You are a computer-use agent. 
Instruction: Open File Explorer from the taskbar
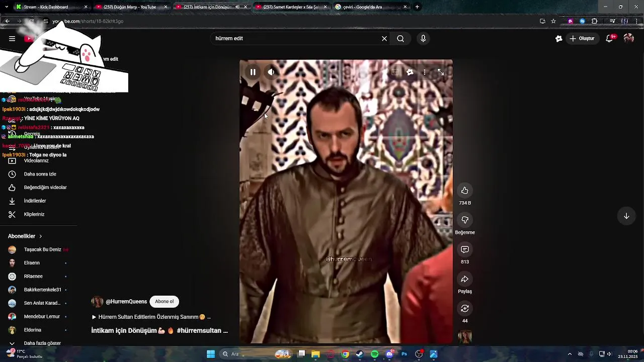[x=315, y=354]
